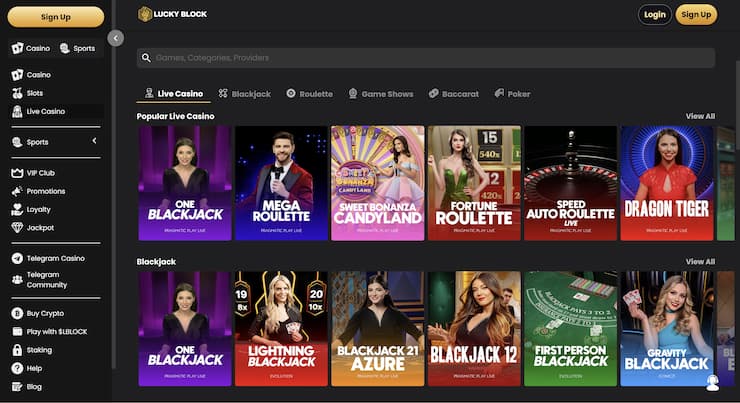The image size is (740, 403).
Task: Select the Live Casino tab
Action: (x=174, y=93)
